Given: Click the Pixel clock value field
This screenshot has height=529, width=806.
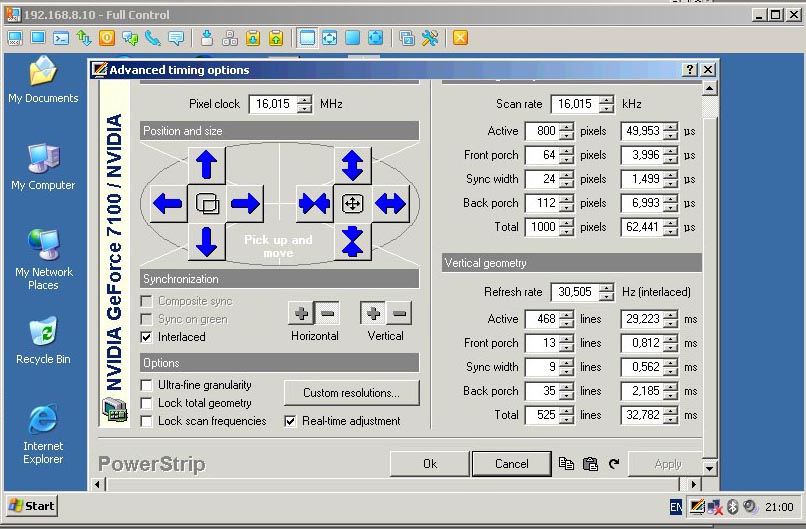Looking at the screenshot, I should [273, 104].
